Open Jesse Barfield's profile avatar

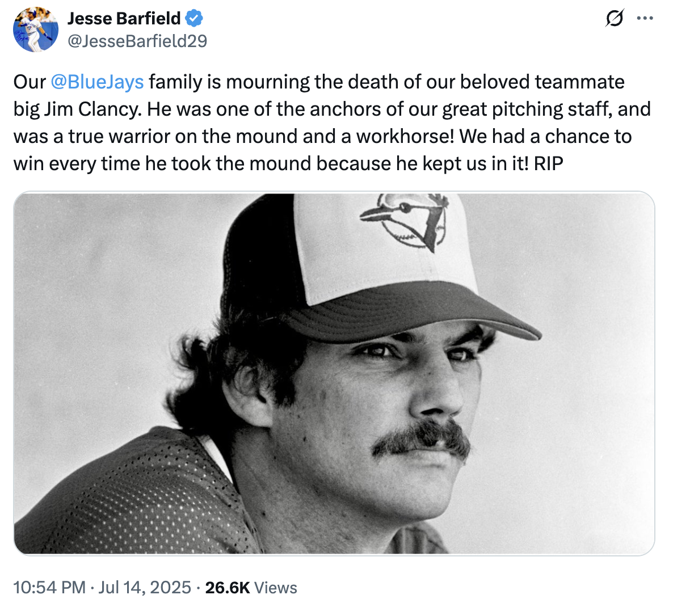tap(36, 29)
